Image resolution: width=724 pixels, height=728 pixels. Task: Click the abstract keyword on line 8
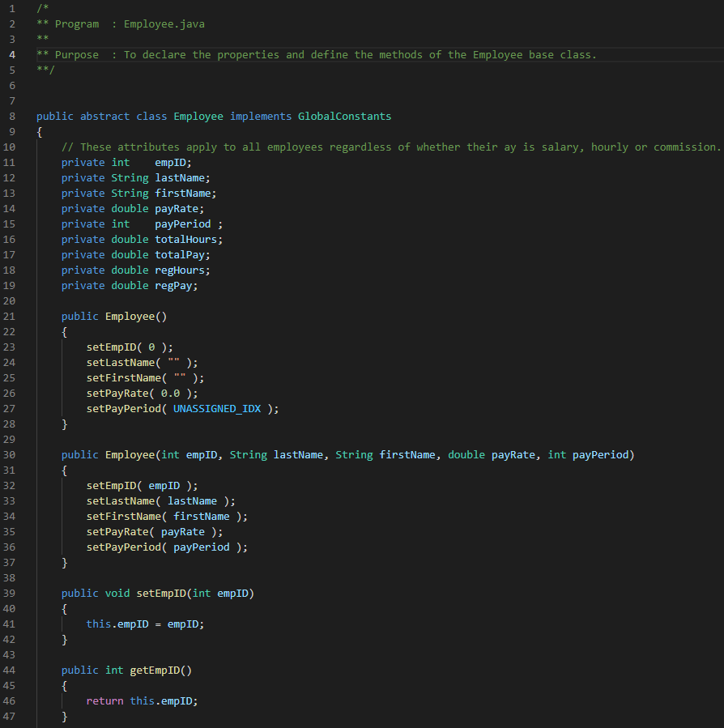[104, 116]
